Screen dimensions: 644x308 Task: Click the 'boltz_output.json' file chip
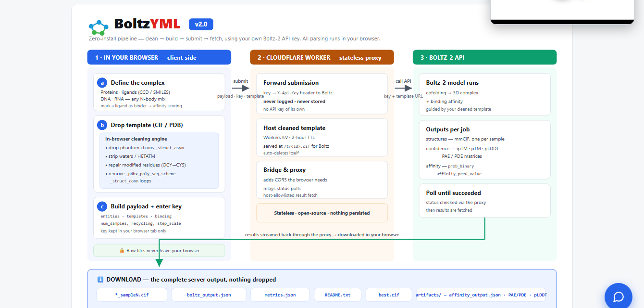(209, 295)
